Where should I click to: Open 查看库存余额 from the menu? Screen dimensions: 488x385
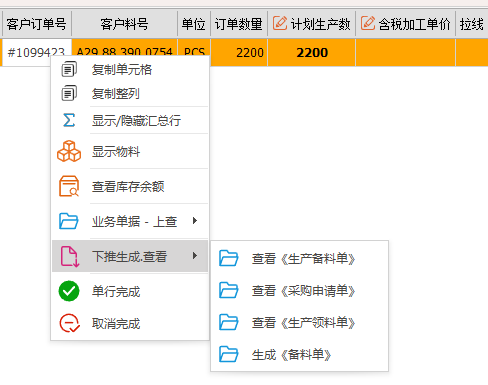(x=130, y=186)
